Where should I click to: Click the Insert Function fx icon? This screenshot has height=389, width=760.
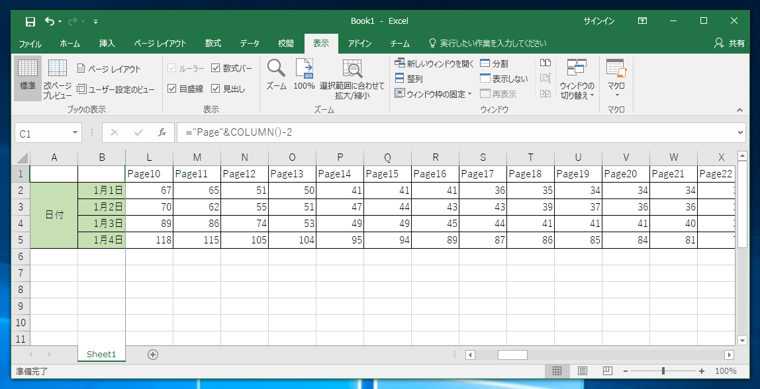pyautogui.click(x=162, y=133)
